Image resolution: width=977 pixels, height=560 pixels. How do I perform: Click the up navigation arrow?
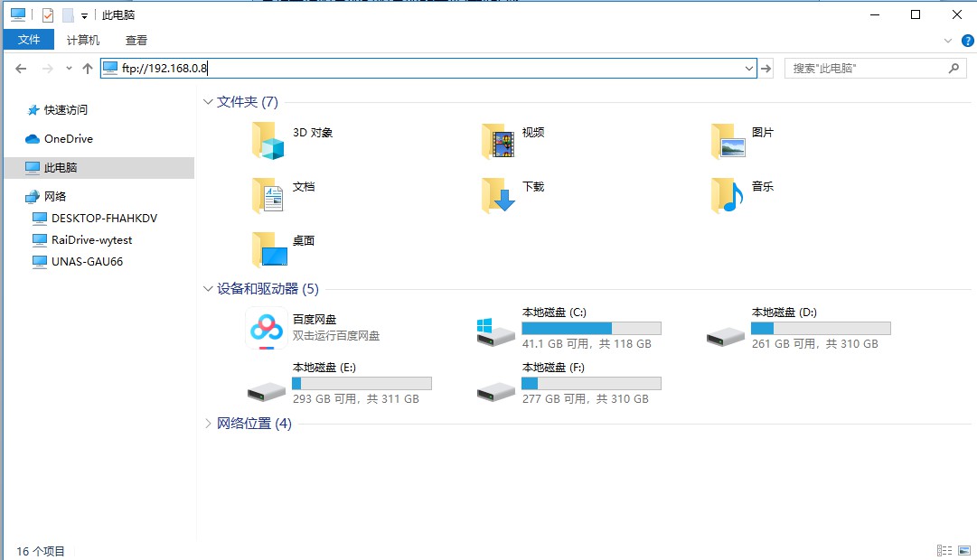[x=88, y=68]
